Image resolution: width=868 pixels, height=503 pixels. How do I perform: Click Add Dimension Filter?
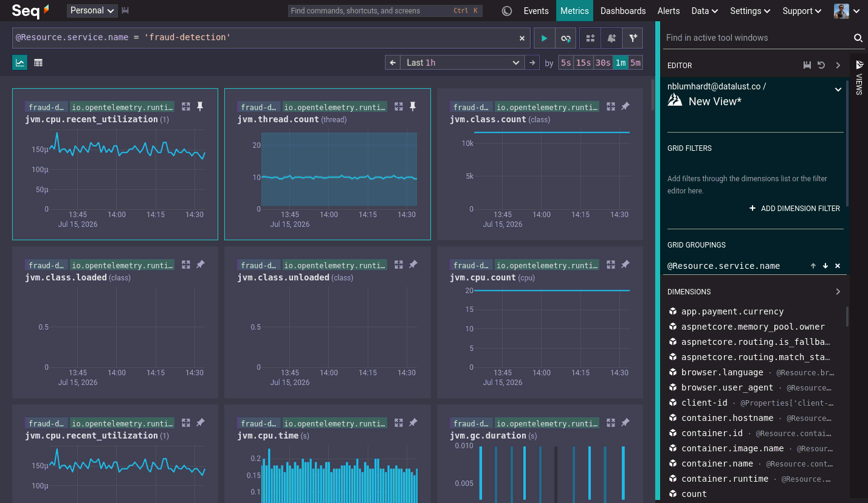click(794, 208)
